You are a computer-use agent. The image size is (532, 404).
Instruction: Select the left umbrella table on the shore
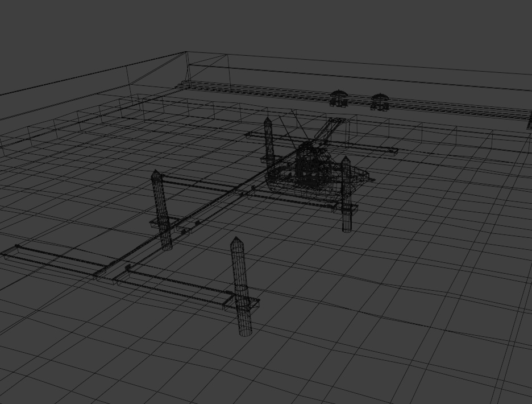tap(338, 98)
